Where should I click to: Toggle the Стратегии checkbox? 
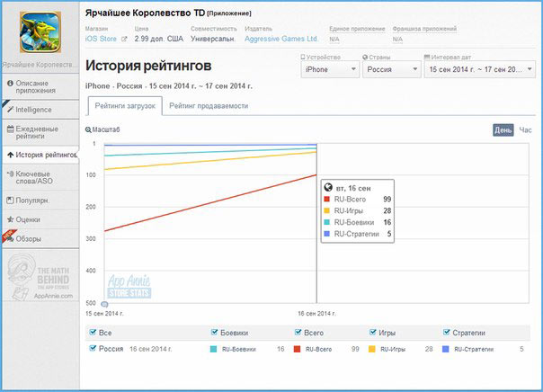click(x=447, y=332)
